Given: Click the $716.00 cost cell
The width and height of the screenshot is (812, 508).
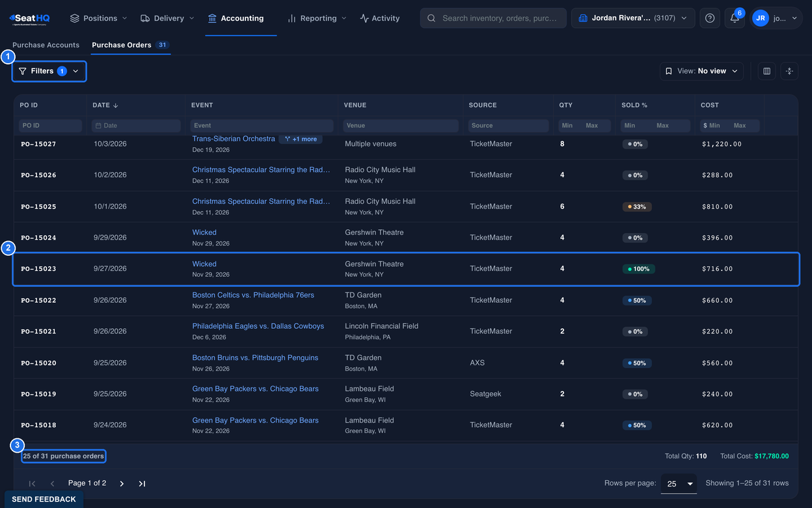Looking at the screenshot, I should 717,269.
